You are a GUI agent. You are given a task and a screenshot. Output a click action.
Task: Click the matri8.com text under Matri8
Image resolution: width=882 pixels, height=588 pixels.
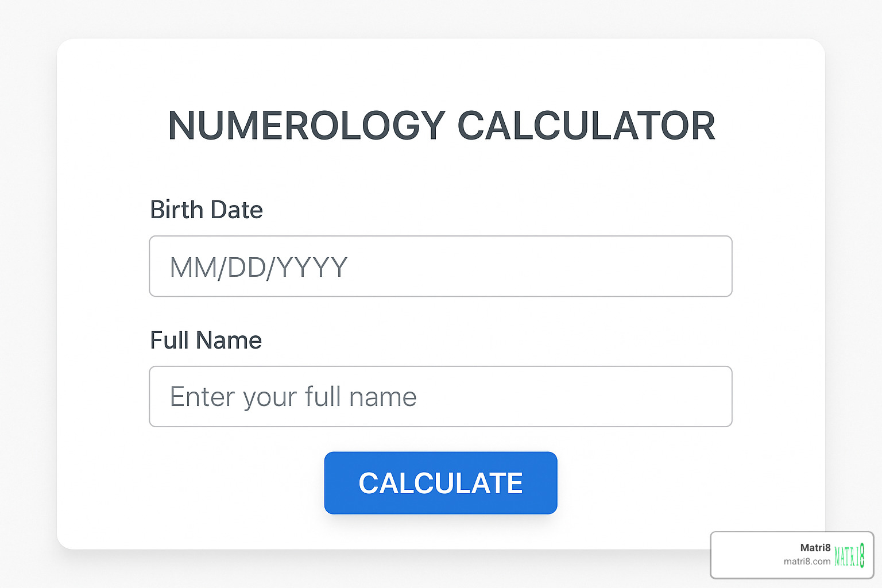tap(807, 562)
